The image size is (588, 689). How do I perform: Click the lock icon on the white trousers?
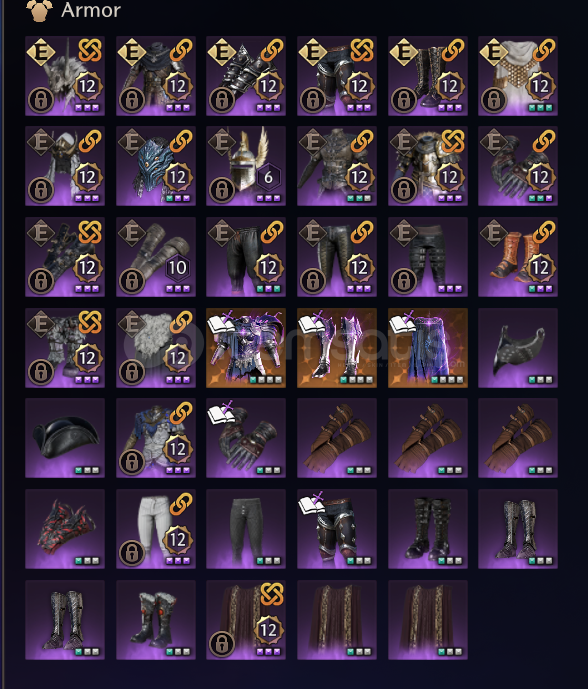pyautogui.click(x=132, y=553)
